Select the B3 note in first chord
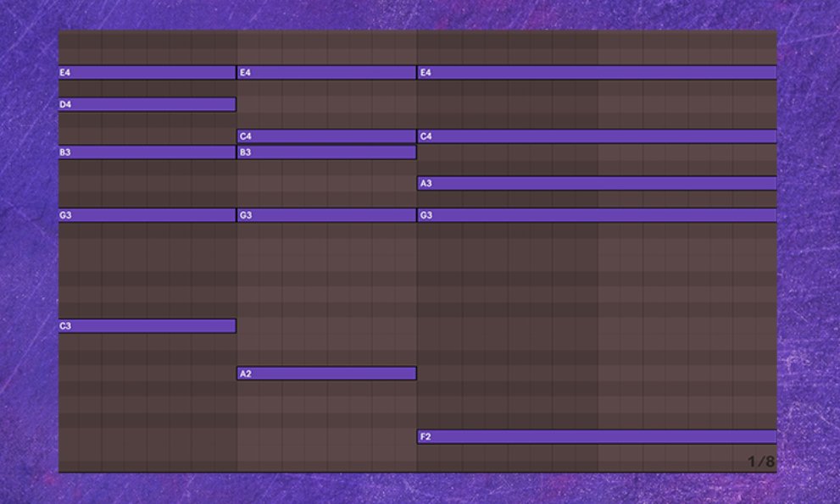840x504 pixels. coord(147,152)
